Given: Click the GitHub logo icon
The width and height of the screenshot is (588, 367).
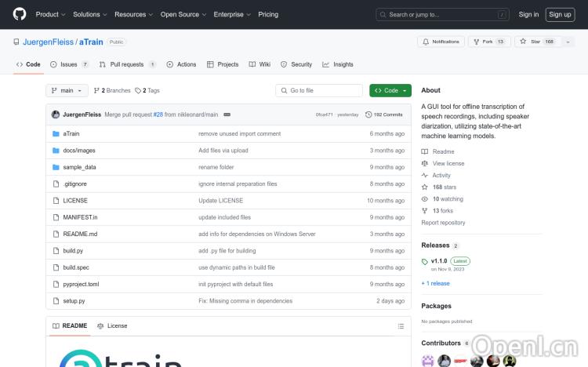Looking at the screenshot, I should [x=20, y=14].
